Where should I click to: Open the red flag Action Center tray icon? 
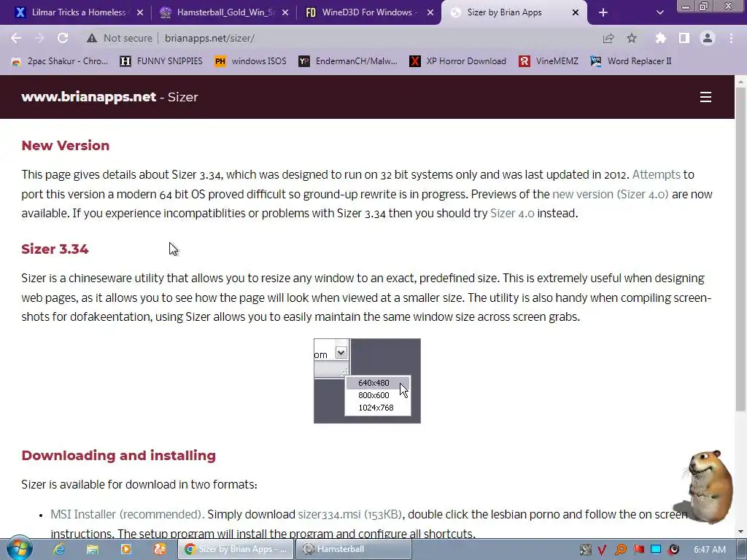click(638, 550)
